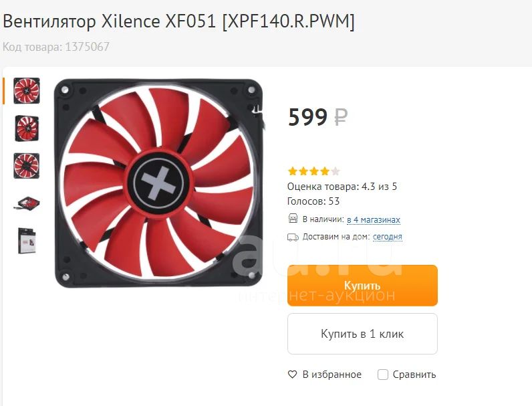Image resolution: width=532 pixels, height=406 pixels.
Task: Open the сегодня delivery link
Action: 388,237
